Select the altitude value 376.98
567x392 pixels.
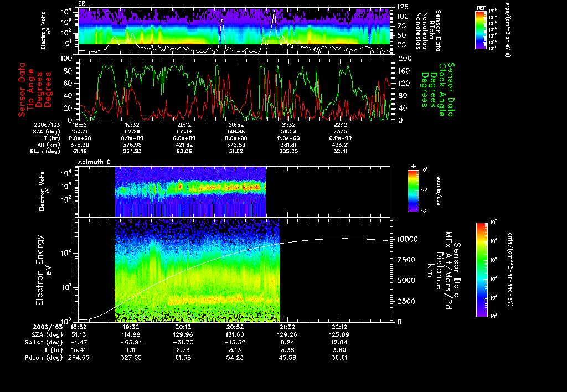point(132,145)
